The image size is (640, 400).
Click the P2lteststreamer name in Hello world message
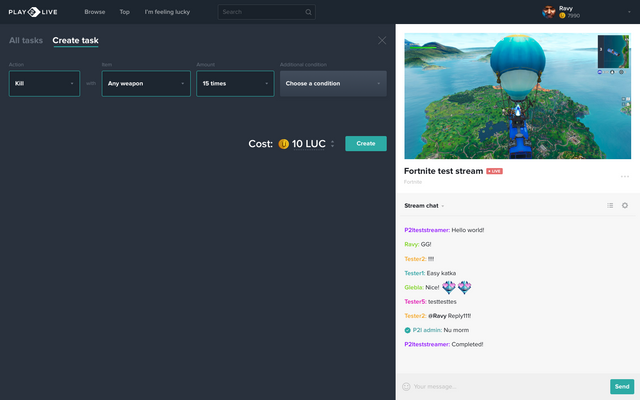tap(427, 230)
